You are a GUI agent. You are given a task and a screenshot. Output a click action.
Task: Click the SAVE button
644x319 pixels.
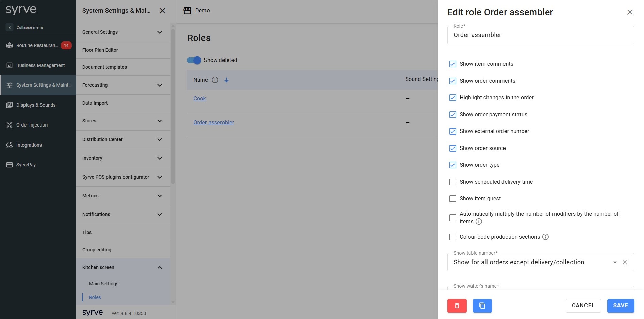coord(621,306)
